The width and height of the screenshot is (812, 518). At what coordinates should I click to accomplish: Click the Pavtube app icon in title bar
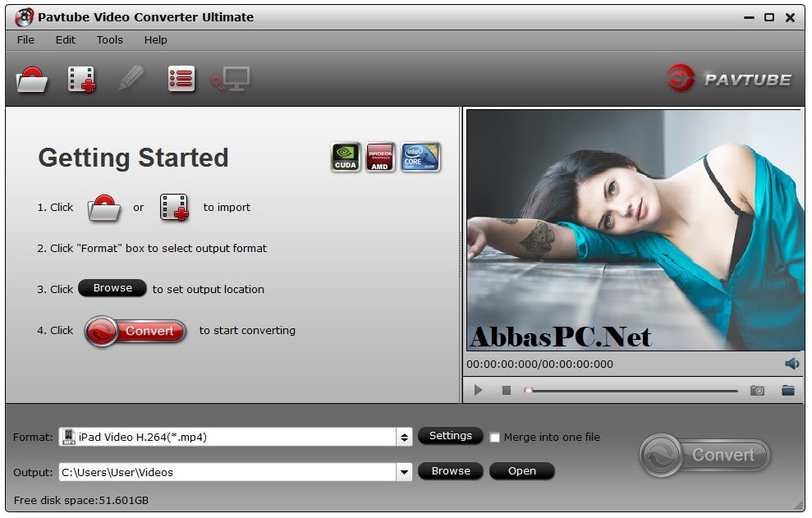pos(24,17)
